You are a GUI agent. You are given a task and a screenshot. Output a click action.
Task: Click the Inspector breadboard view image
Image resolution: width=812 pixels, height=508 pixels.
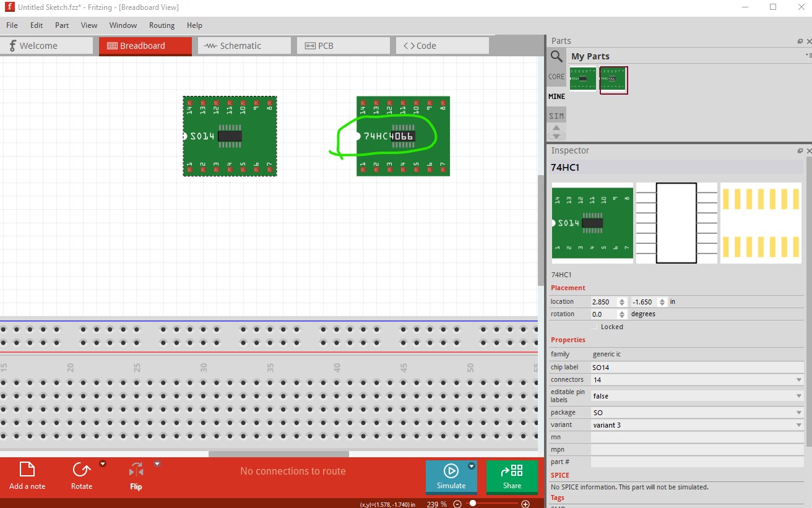pos(592,223)
